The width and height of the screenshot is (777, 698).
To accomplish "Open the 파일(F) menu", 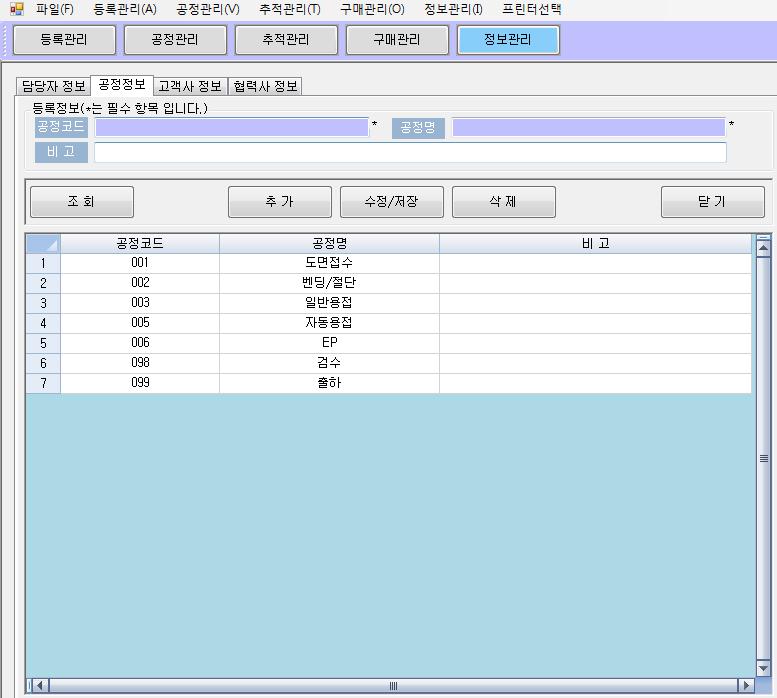I will point(54,9).
